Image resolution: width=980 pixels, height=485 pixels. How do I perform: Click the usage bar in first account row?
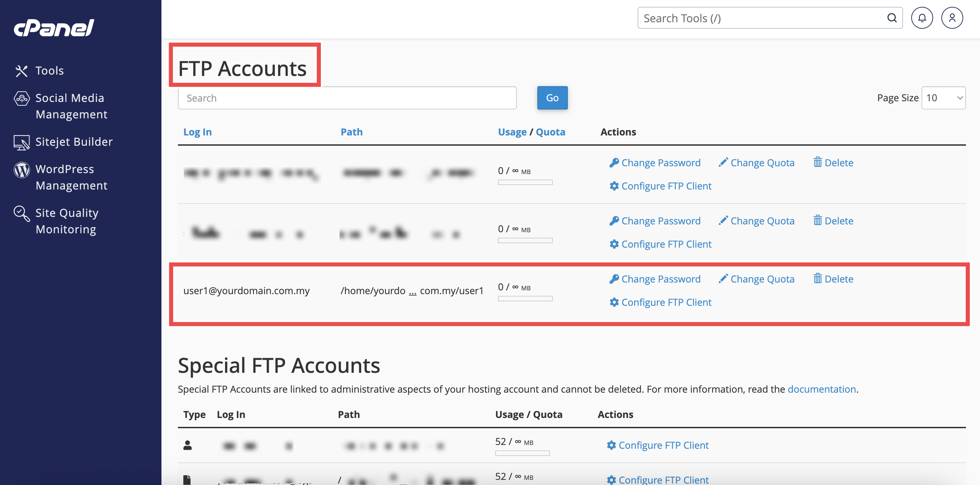point(525,182)
